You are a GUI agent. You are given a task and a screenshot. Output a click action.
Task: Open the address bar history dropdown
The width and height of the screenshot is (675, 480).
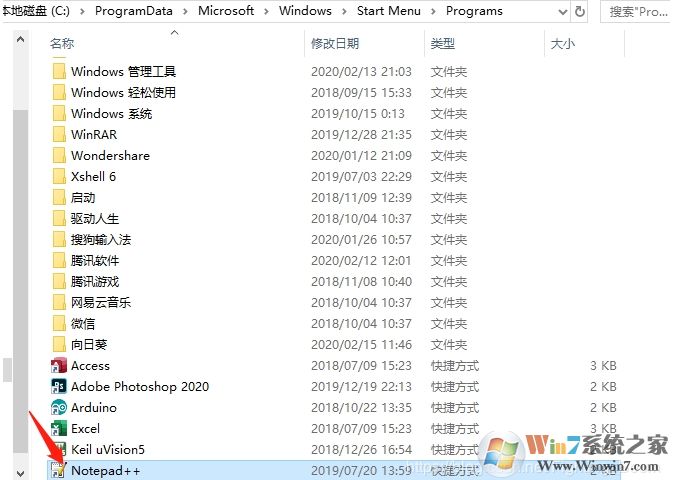click(x=562, y=12)
